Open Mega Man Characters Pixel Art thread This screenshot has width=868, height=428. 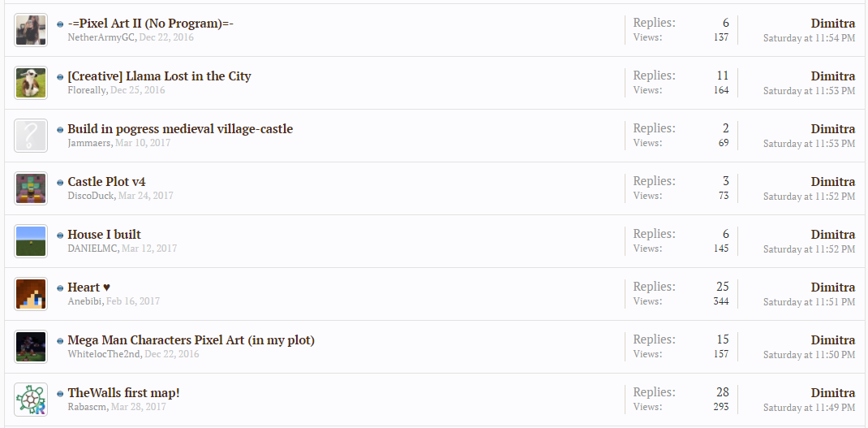[191, 339]
